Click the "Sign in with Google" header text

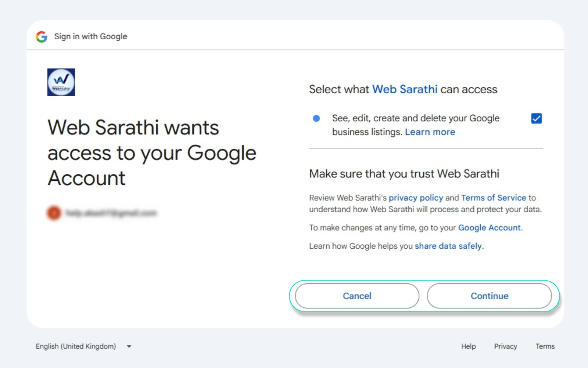click(x=90, y=36)
